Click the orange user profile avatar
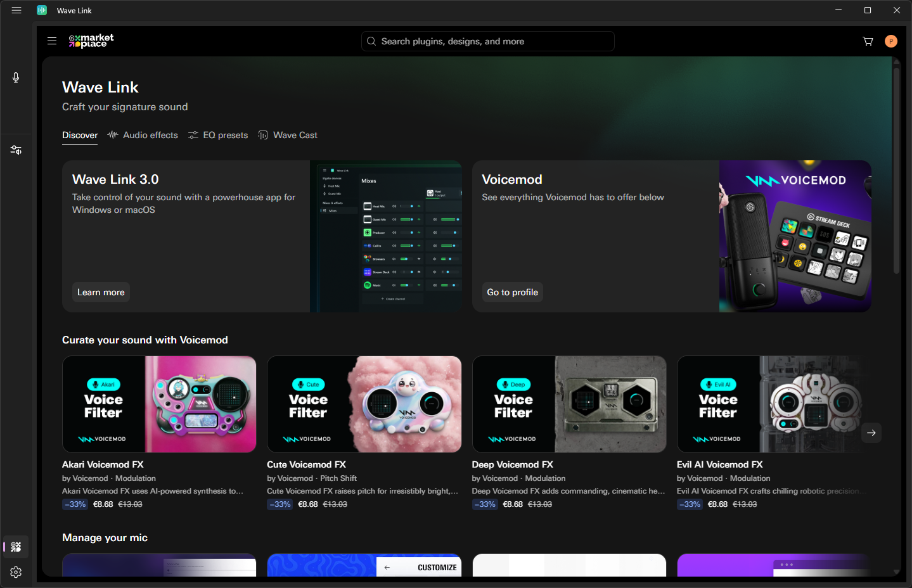This screenshot has height=588, width=912. pos(890,41)
